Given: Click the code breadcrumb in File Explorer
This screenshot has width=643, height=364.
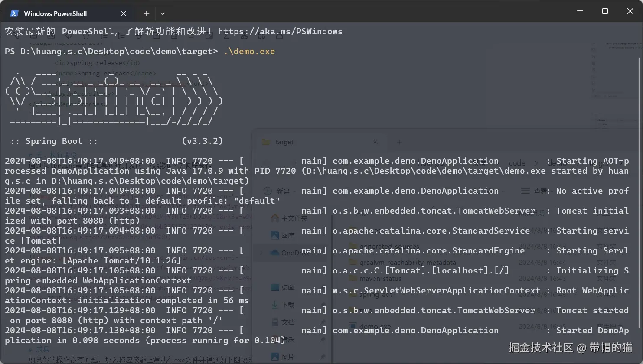Looking at the screenshot, I should coord(517,163).
